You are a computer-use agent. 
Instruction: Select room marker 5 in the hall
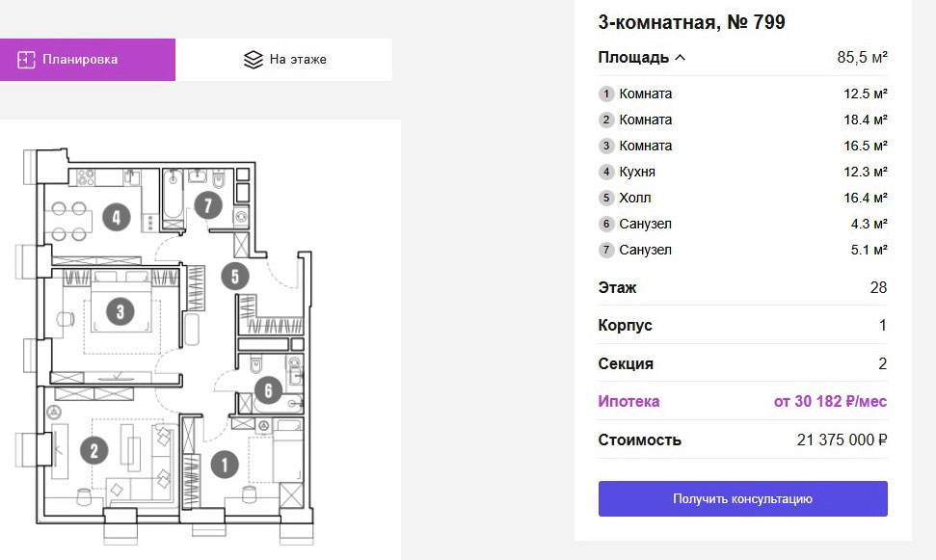[x=235, y=277]
